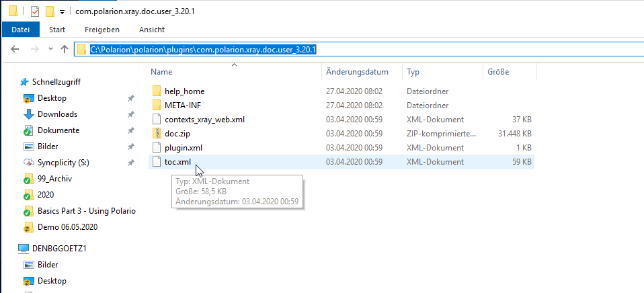Select Schnellzugriff in navigation pane
Image resolution: width=644 pixels, height=293 pixels.
[x=56, y=81]
